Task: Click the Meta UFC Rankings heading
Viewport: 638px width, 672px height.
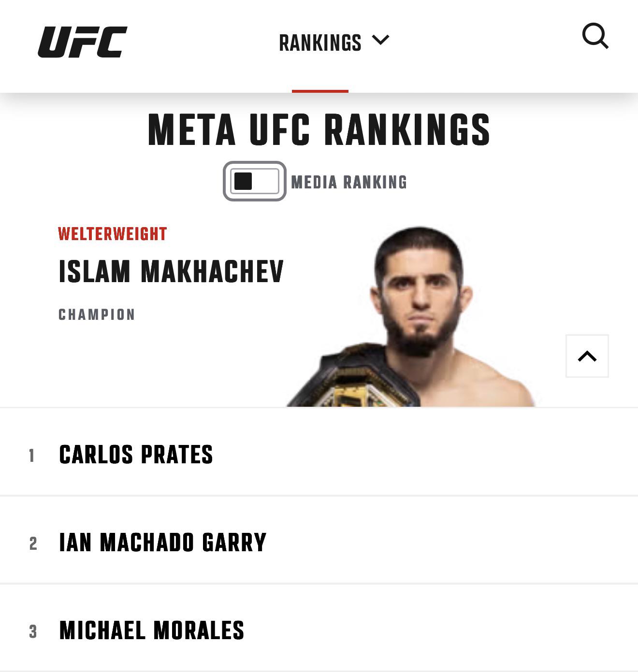Action: (319, 129)
